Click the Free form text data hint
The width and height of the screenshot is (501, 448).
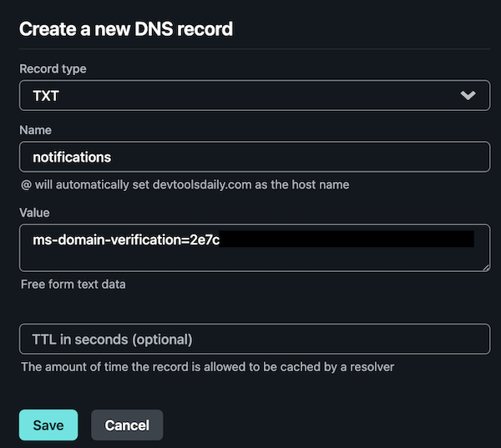[x=73, y=284]
